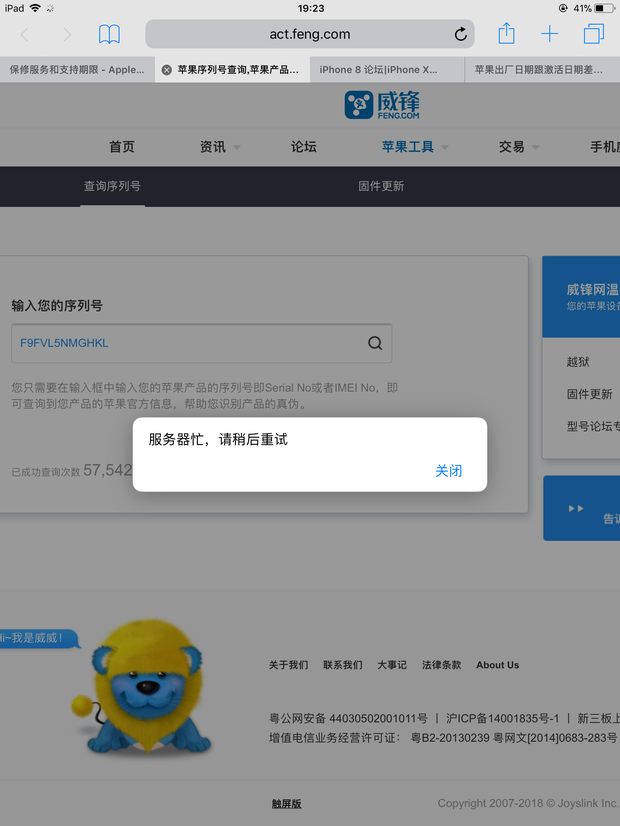
Task: Close the current tab with the x icon
Action: coord(166,70)
